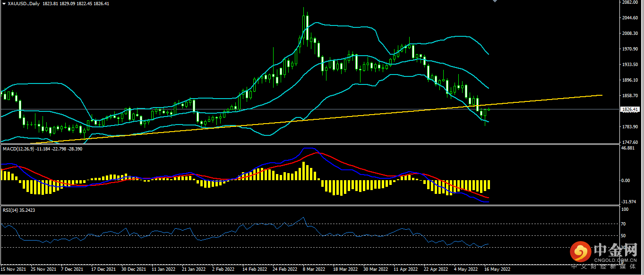Screen dimensions: 644x275
Task: Click the 中金网 watermark title
Action: pyautogui.click(x=615, y=249)
